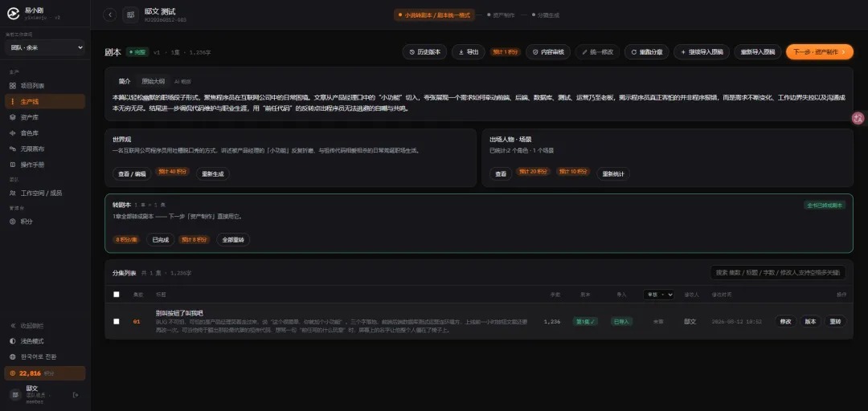The height and width of the screenshot is (411, 868).
Task: Toggle the select-all checkbox in table header
Action: pyautogui.click(x=117, y=295)
